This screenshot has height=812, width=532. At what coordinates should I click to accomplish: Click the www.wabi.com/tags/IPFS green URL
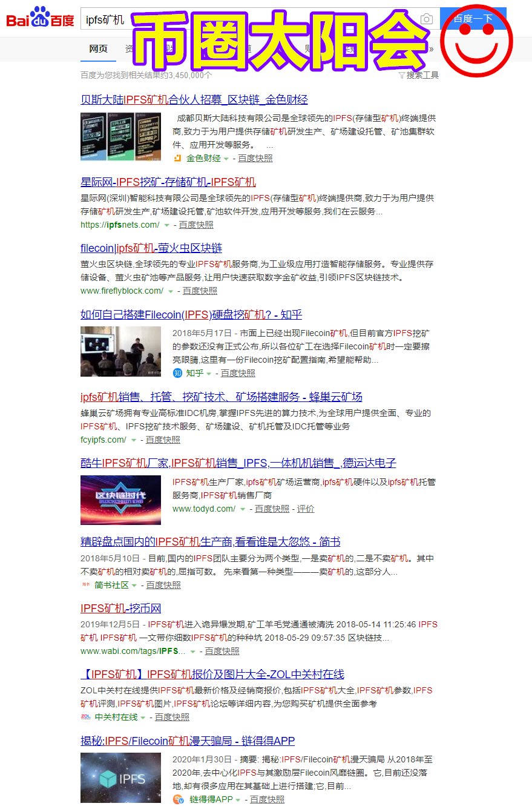click(x=133, y=651)
